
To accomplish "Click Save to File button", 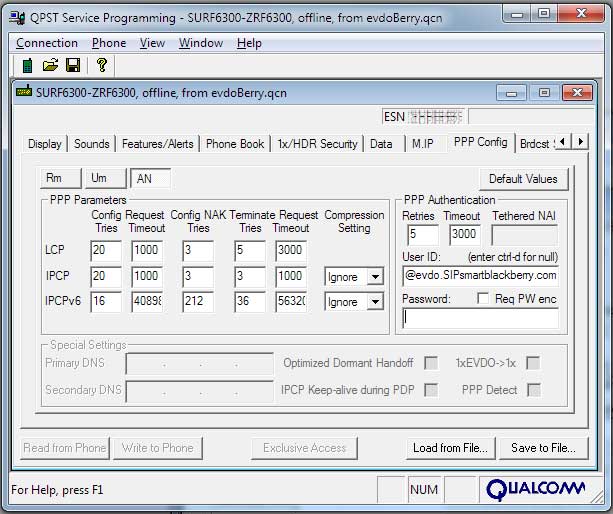I will [543, 448].
